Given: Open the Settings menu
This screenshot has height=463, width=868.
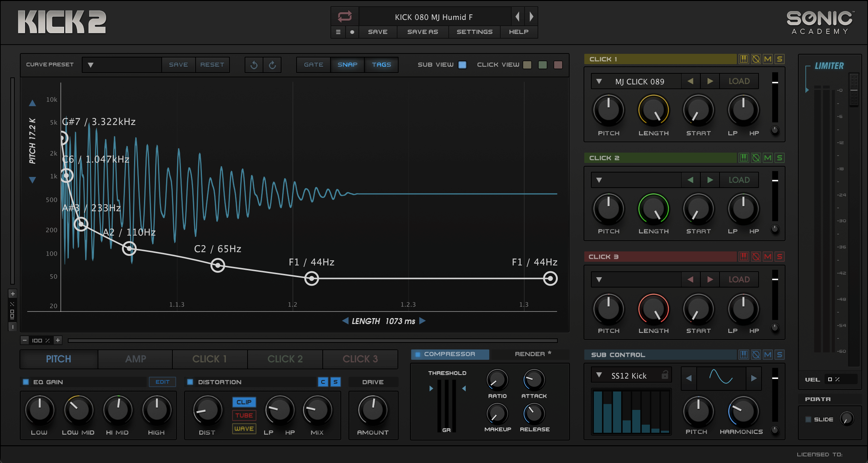Looking at the screenshot, I should pyautogui.click(x=475, y=32).
